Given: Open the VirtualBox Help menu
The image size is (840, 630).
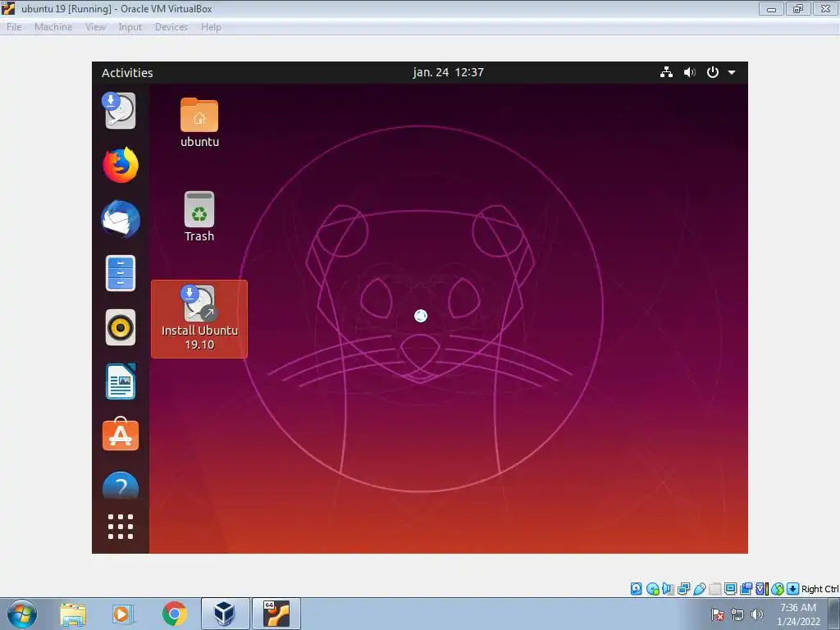Looking at the screenshot, I should (211, 27).
